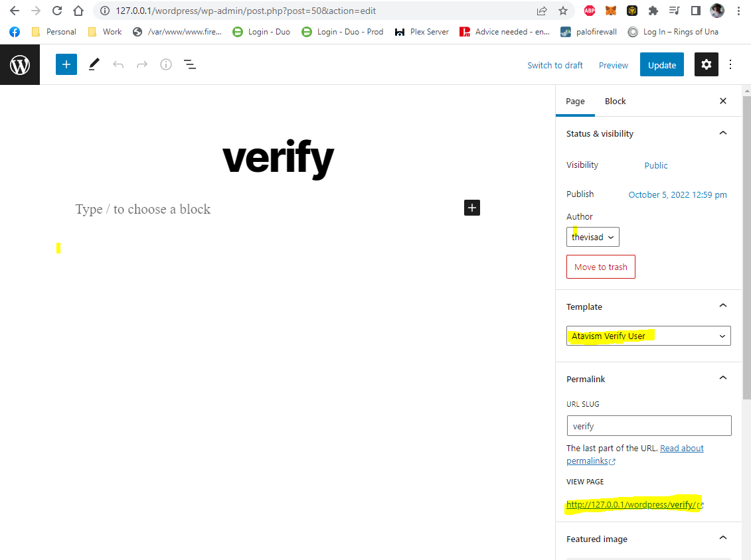Viewport: 751px width, 560px height.
Task: Toggle the Settings gear icon
Action: click(x=706, y=65)
